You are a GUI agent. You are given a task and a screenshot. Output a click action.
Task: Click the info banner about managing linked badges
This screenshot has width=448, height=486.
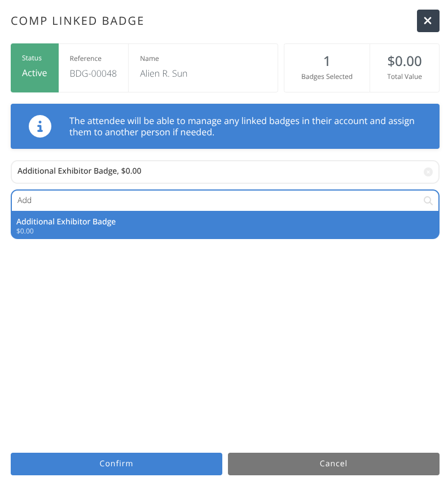click(x=226, y=126)
